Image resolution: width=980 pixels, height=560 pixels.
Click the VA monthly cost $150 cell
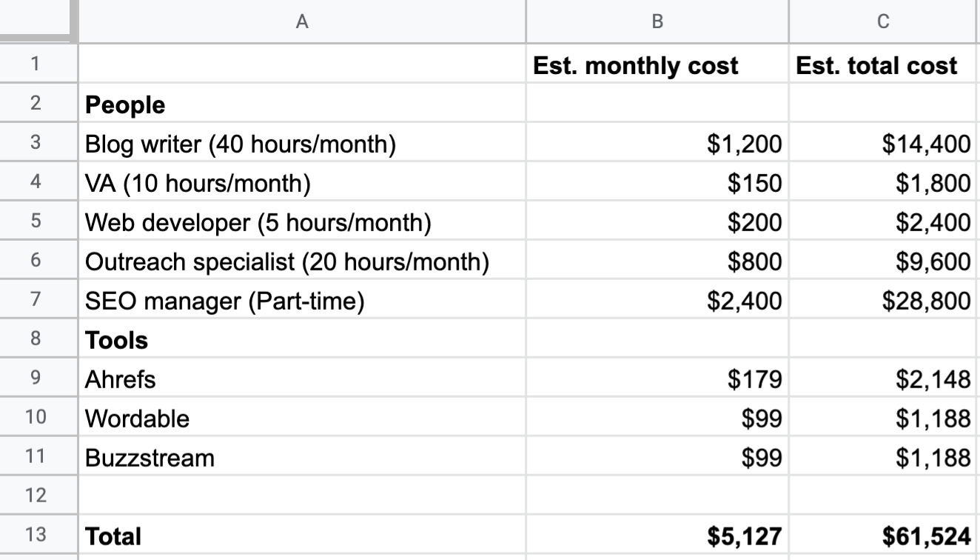coord(657,183)
